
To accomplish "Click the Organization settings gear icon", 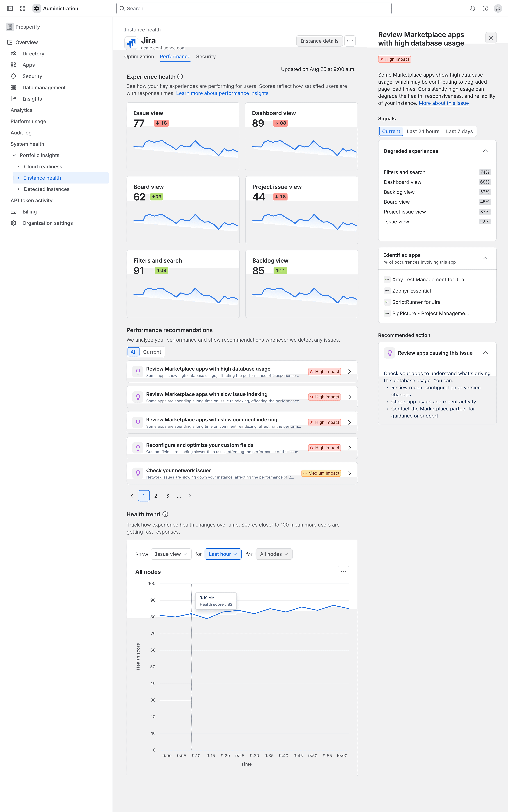I will click(x=13, y=223).
